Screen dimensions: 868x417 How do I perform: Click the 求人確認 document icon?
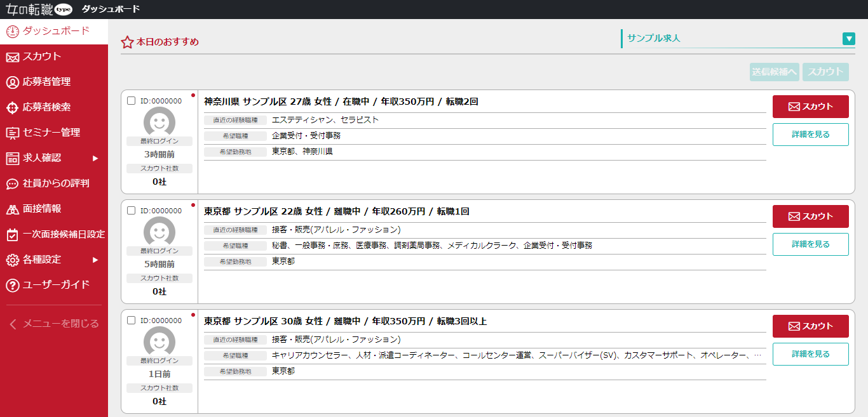(x=13, y=158)
